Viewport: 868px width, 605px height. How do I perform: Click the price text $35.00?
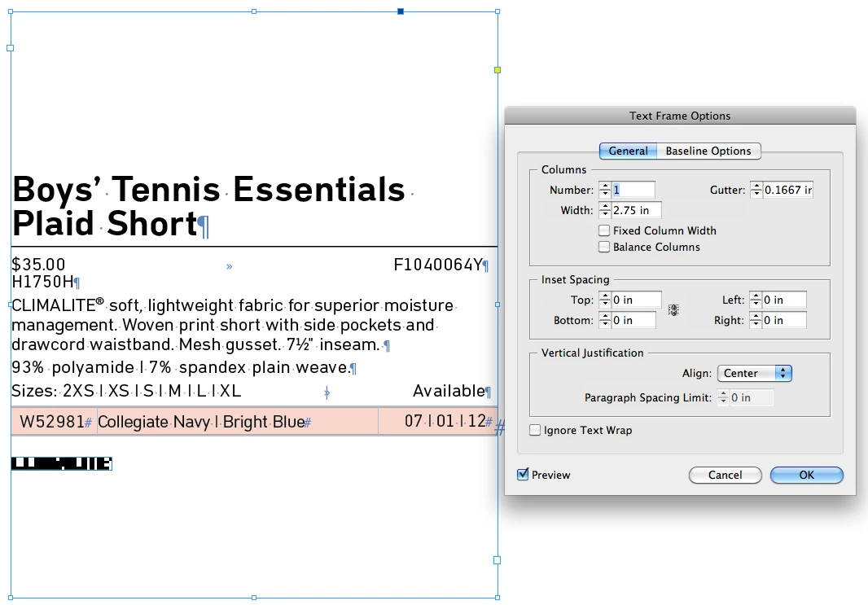(x=38, y=264)
